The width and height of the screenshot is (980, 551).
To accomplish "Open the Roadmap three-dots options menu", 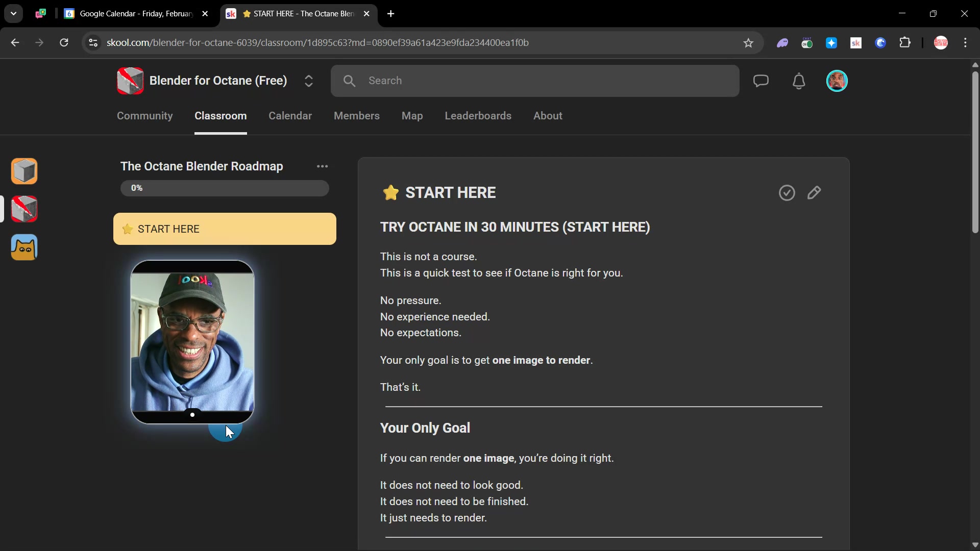I will pyautogui.click(x=322, y=166).
